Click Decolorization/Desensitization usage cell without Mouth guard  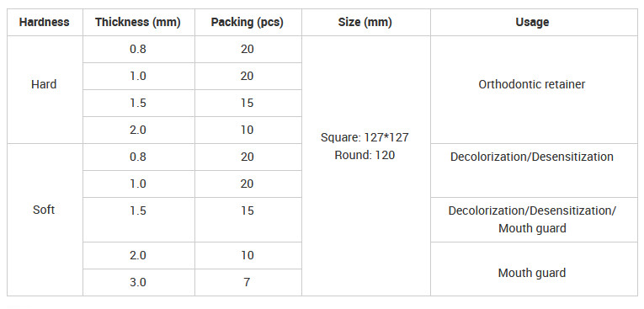534,170
